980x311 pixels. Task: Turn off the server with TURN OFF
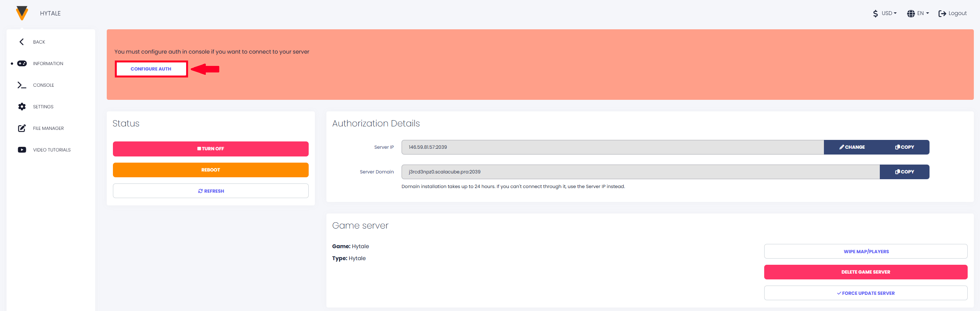pos(211,149)
